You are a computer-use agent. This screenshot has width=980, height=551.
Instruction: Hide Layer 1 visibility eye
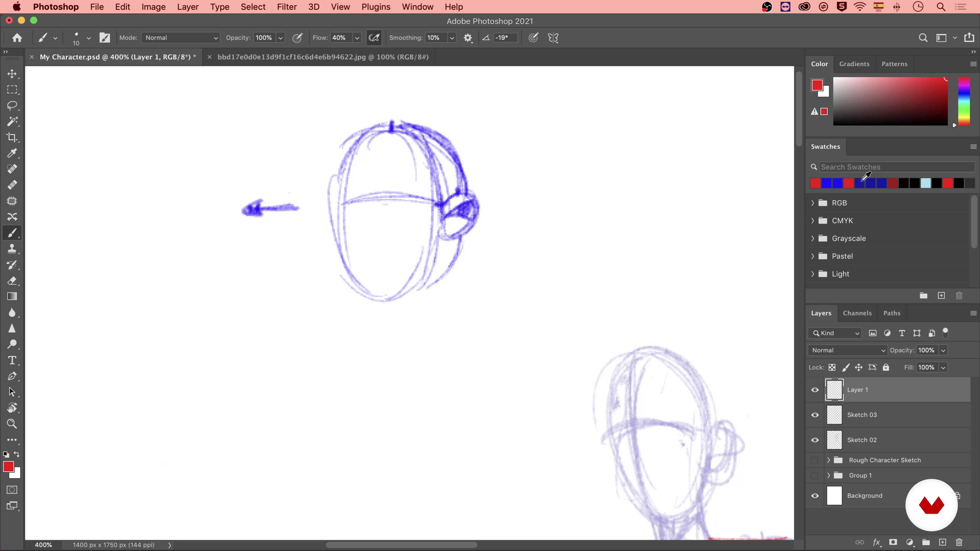click(815, 390)
